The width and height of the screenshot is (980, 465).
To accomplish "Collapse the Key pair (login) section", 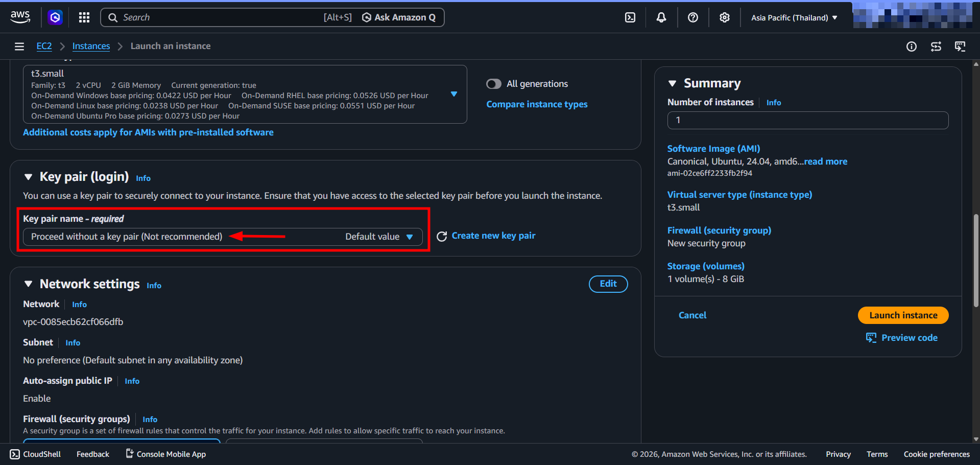I will point(28,177).
